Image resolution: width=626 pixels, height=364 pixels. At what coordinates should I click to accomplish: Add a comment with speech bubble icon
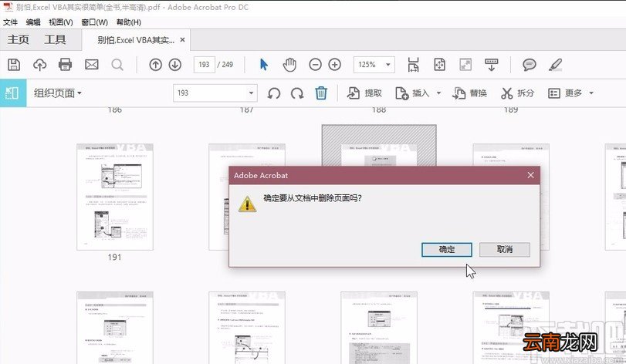530,65
